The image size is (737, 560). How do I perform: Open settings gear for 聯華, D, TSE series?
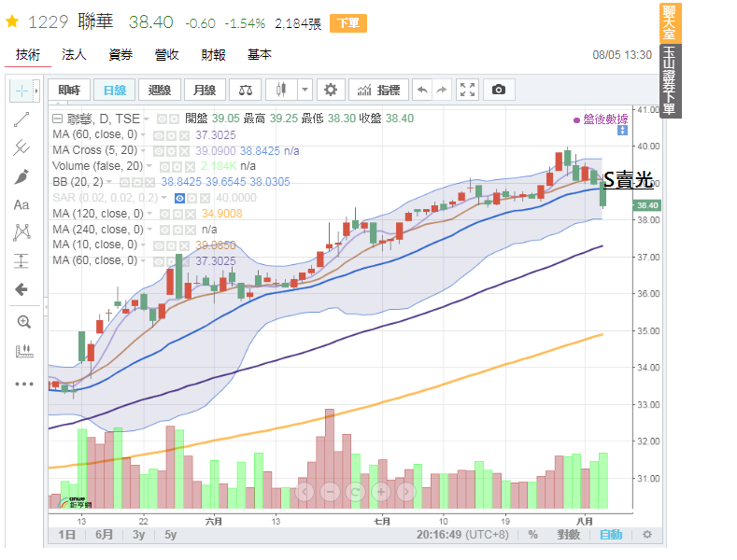tap(174, 119)
